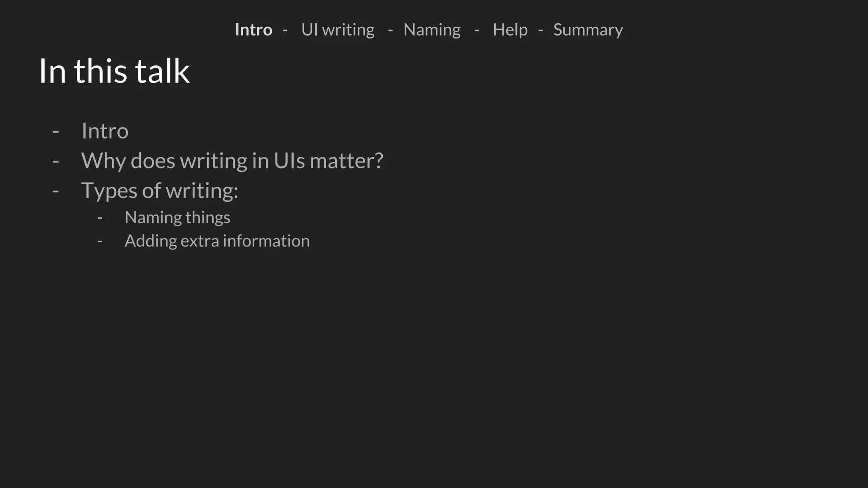
Task: Jump to Summary in the header navigation
Action: [x=588, y=30]
